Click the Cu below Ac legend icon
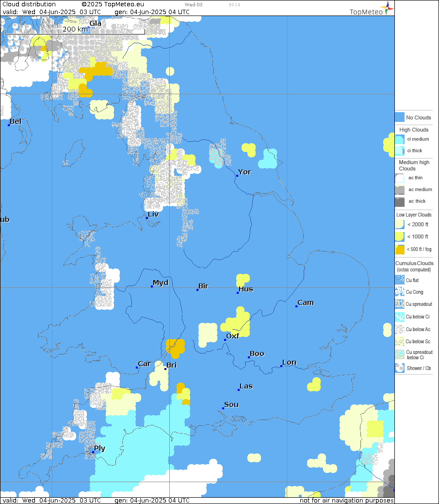 400,330
